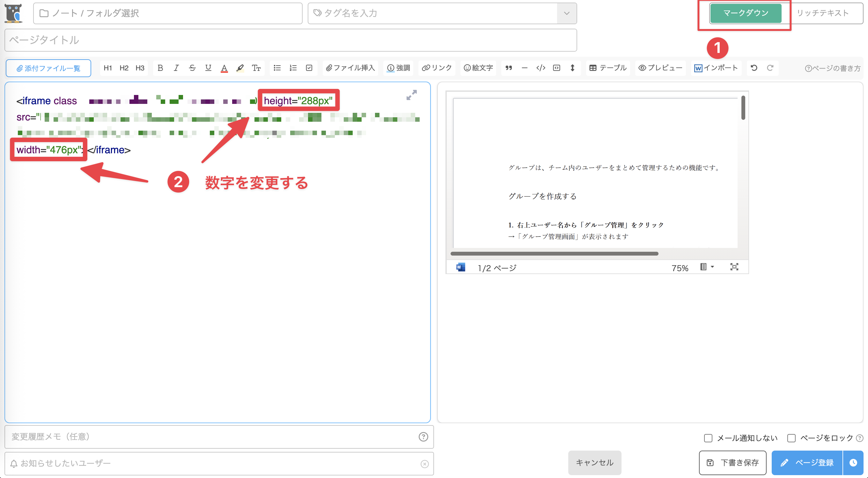Enable the メール通知しない checkbox

pos(709,438)
